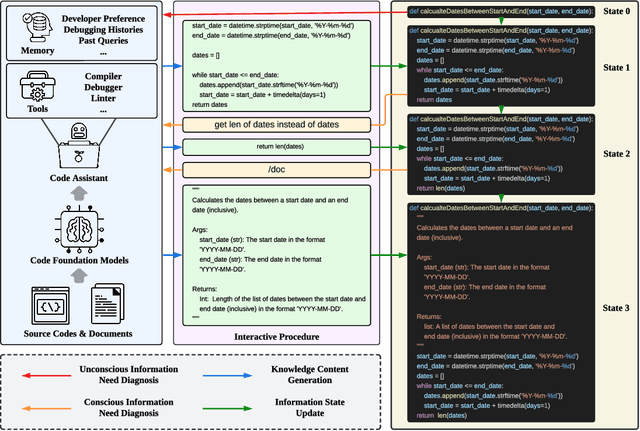Select the robot head icon

(79, 133)
